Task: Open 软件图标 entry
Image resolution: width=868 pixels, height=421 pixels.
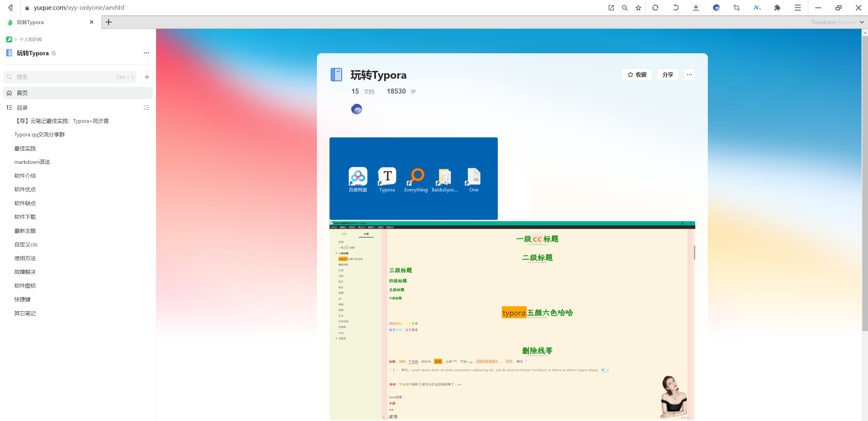Action: (x=25, y=286)
